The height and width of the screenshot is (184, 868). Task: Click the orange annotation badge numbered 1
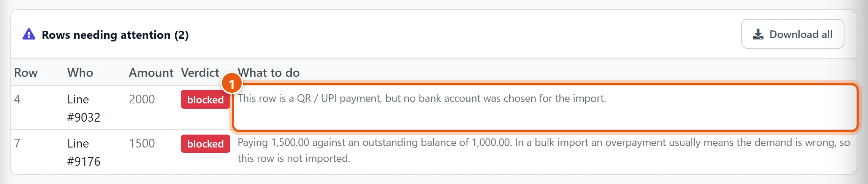pyautogui.click(x=232, y=84)
